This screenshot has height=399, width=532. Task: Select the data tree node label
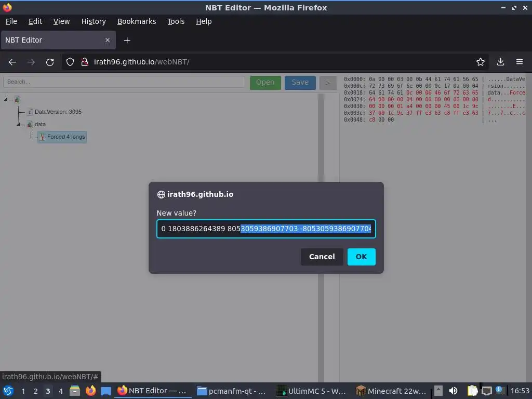point(40,124)
